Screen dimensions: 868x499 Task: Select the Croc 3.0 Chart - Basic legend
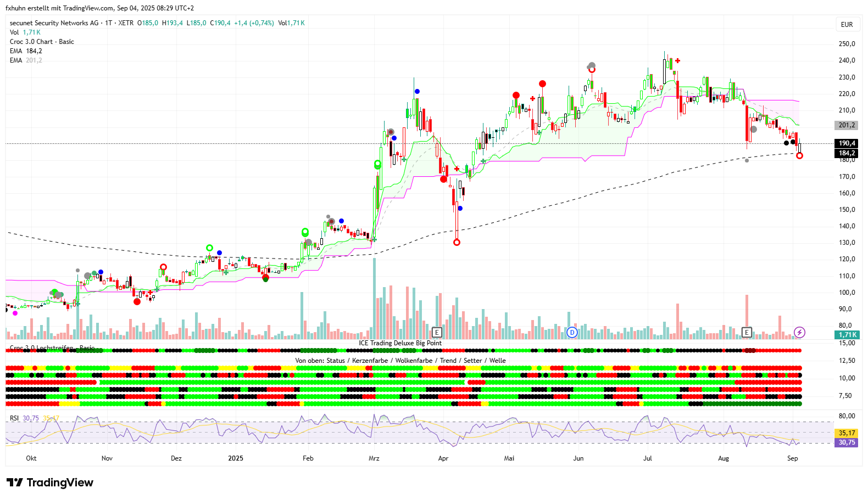pyautogui.click(x=42, y=42)
